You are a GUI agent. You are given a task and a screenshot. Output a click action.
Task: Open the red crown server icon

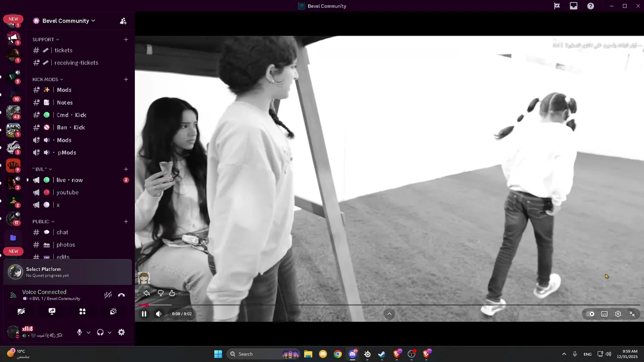coord(13,165)
